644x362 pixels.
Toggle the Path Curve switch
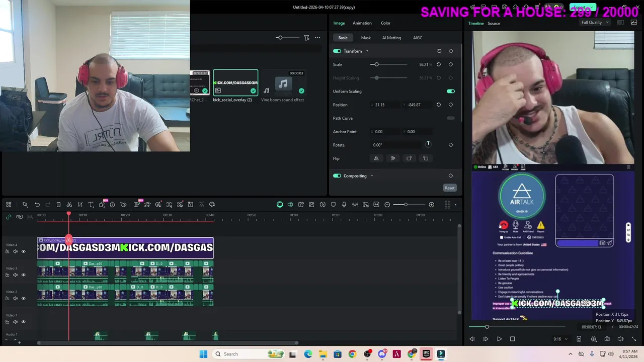(451, 118)
